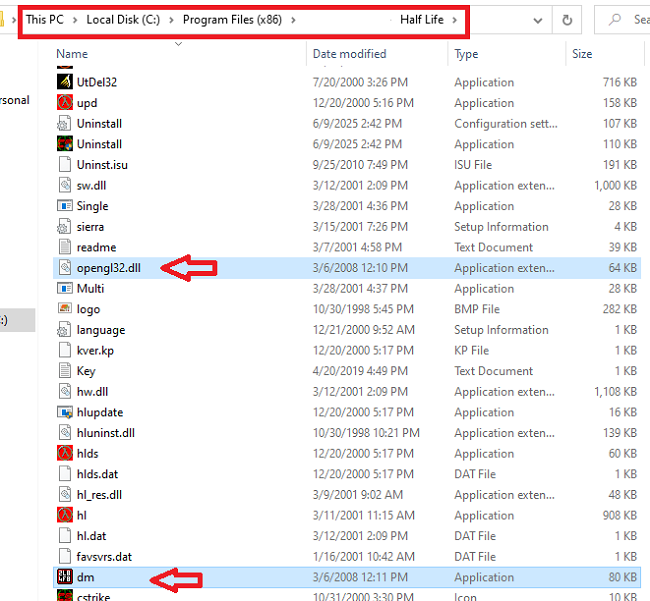Image resolution: width=650 pixels, height=601 pixels.
Task: Click the sierra setup information icon
Action: (x=65, y=227)
